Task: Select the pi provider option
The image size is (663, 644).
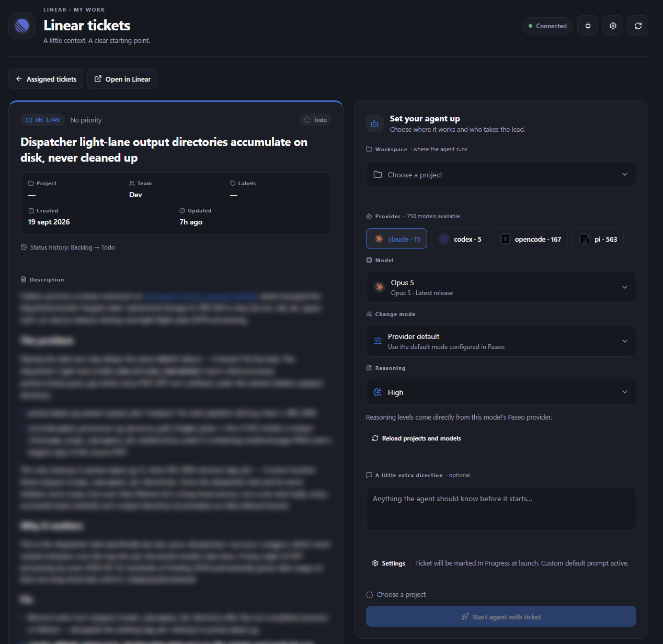Action: 598,239
